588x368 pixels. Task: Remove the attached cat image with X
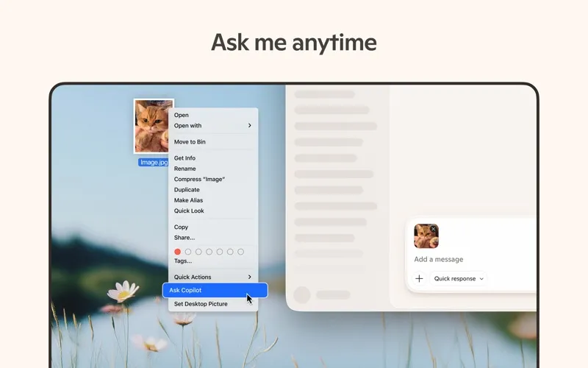(434, 229)
